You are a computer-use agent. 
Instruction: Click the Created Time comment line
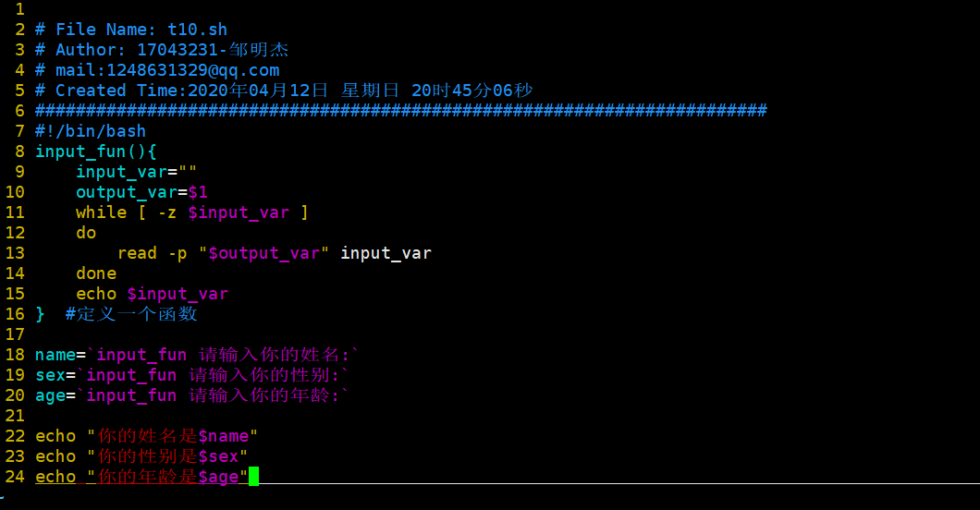(x=284, y=91)
